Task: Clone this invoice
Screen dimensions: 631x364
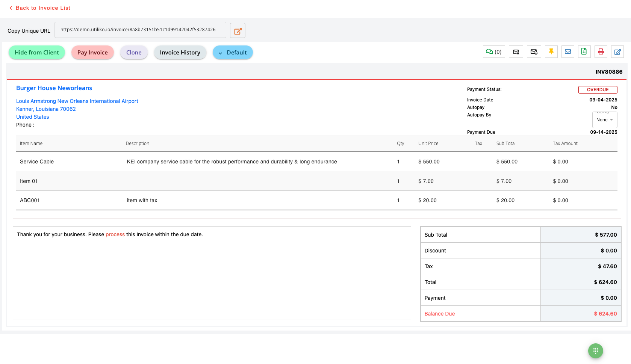Action: 134,53
